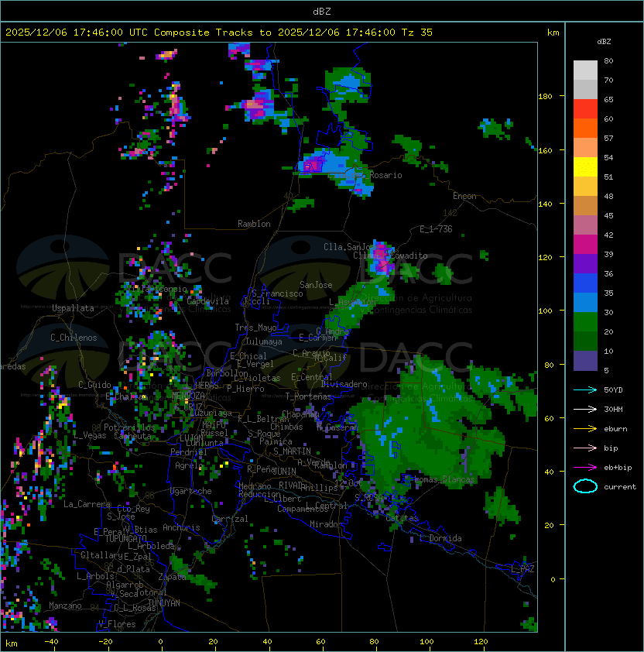Viewport: 644px width, 652px height.
Task: Select the light blue 30–35 dBZ color band
Action: point(585,303)
